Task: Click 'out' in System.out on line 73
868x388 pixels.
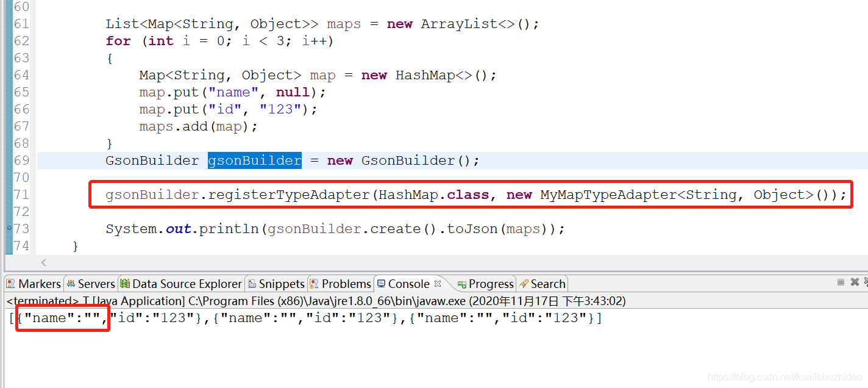Action: [179, 229]
